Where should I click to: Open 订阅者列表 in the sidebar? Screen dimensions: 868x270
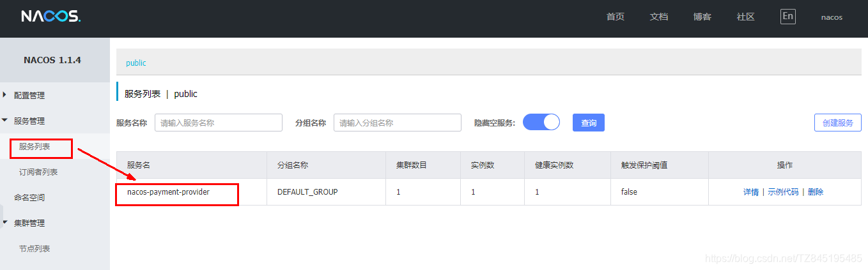(x=38, y=172)
